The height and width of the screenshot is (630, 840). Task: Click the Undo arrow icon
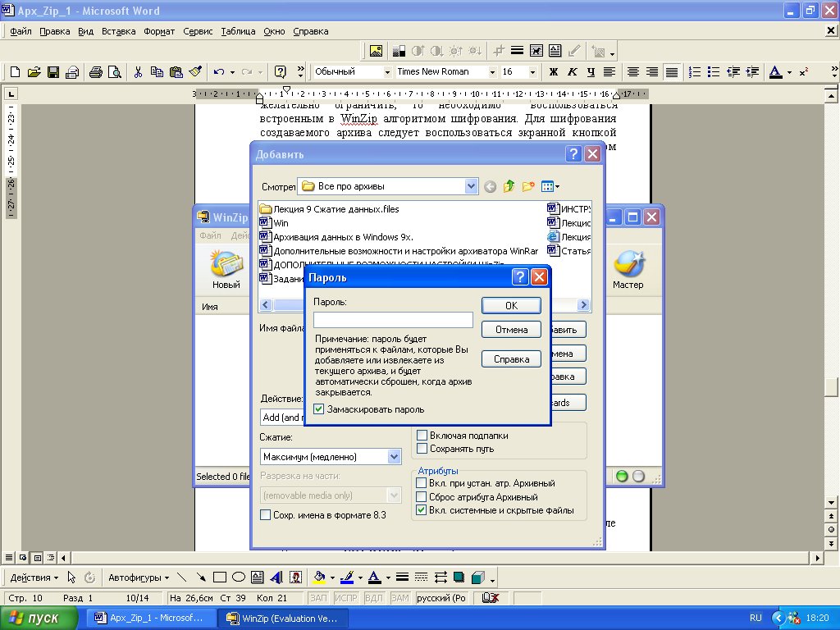click(x=218, y=72)
